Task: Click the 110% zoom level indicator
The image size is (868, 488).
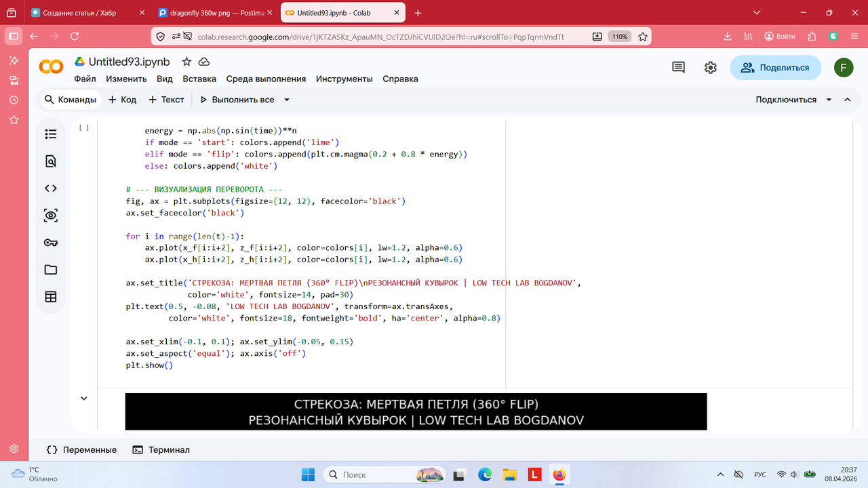Action: point(619,37)
